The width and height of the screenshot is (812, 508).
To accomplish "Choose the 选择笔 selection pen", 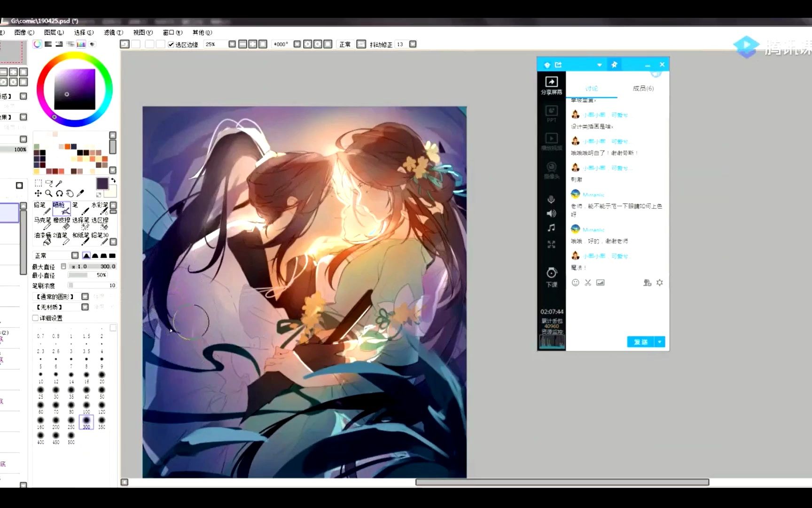I will point(80,223).
